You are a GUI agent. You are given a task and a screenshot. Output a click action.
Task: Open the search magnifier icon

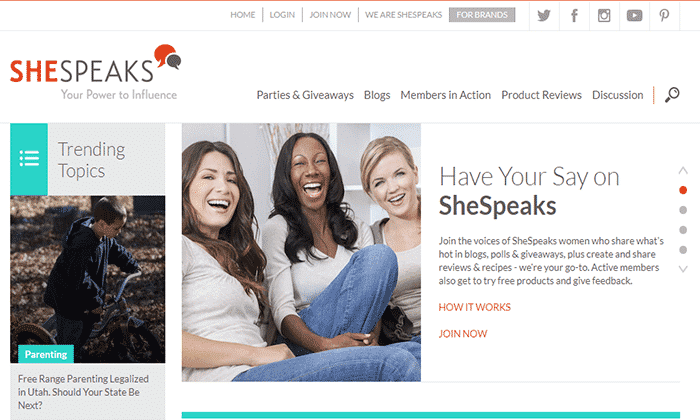coord(672,95)
